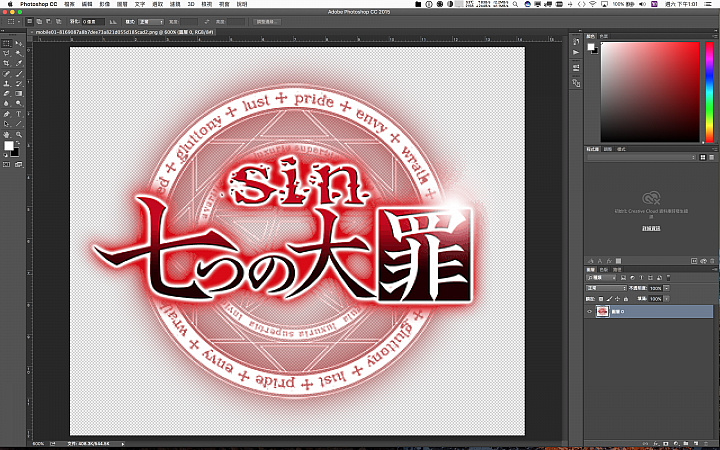
Task: Switch to the Swatches tab beside Color
Action: pos(603,36)
